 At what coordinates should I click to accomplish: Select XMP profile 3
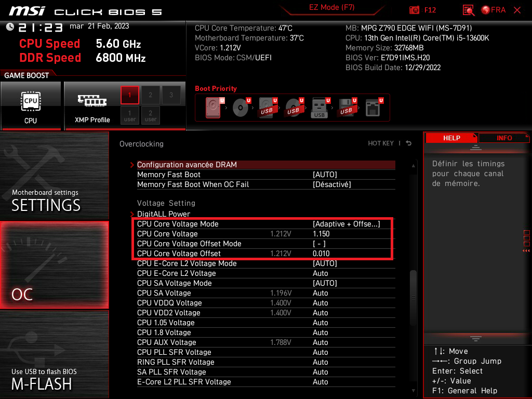click(171, 95)
